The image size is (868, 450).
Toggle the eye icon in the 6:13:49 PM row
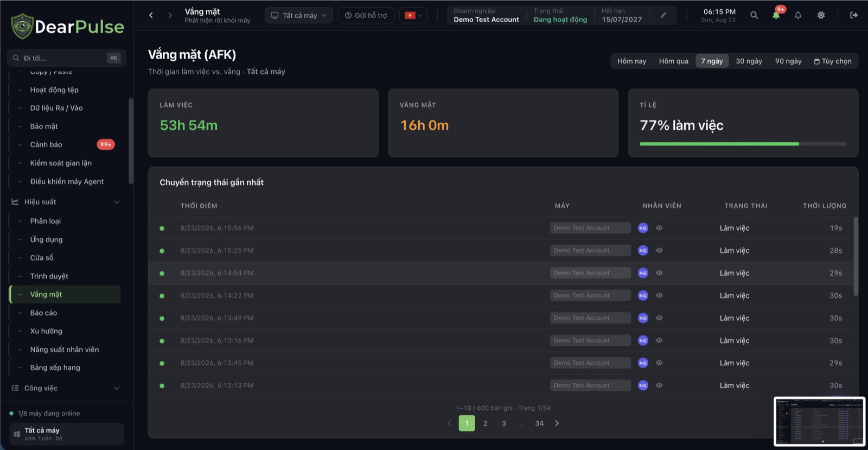(x=659, y=318)
